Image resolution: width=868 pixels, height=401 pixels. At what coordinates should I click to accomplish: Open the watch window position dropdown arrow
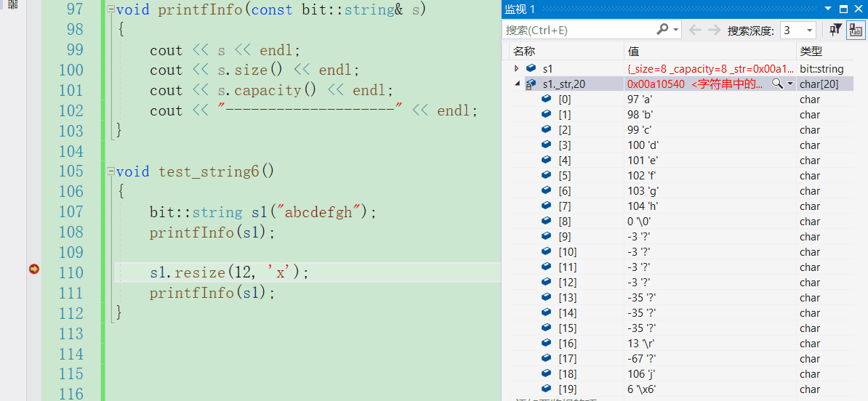click(x=828, y=9)
